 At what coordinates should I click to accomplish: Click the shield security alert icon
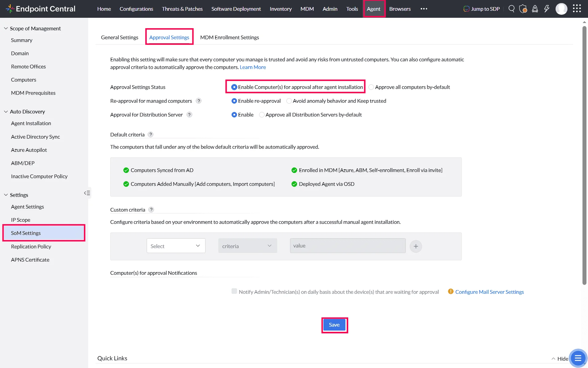[523, 9]
